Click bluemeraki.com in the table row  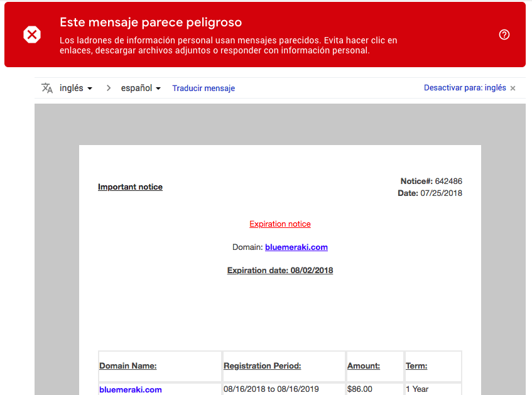click(130, 389)
